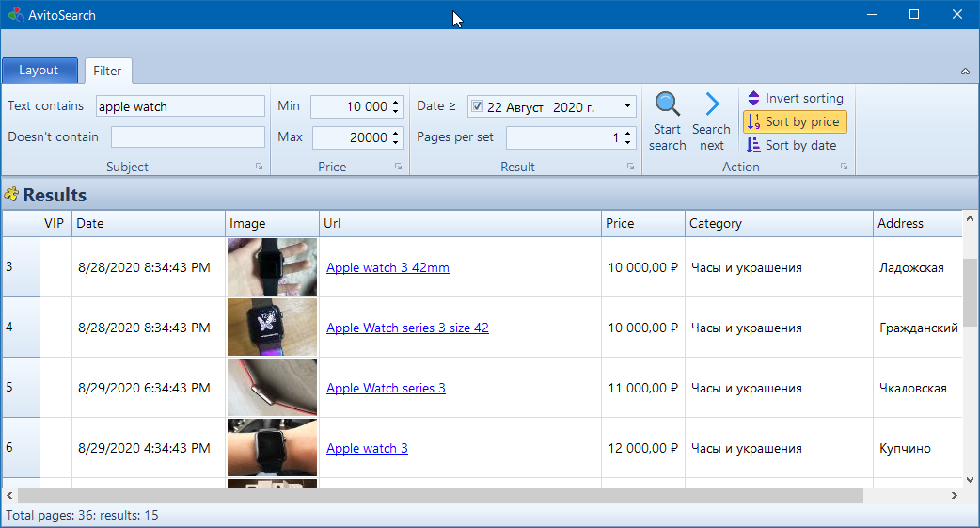The height and width of the screenshot is (528, 980).
Task: Open the Price group dialog launcher
Action: click(x=398, y=167)
